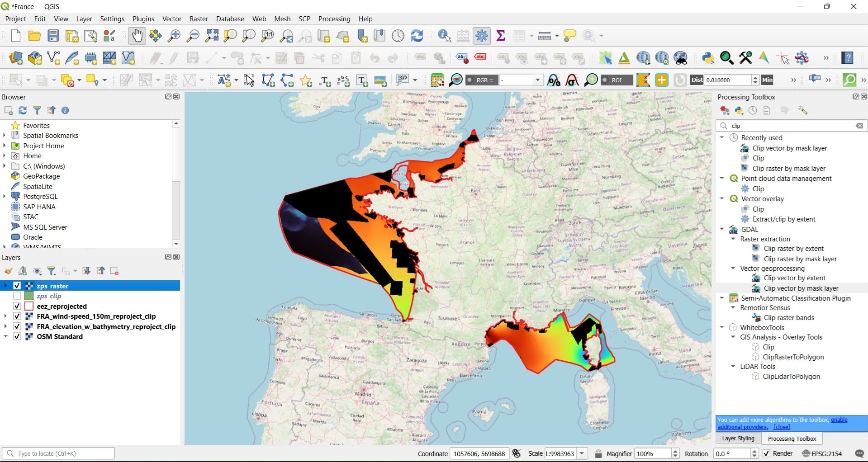Click the temporal controller clock icon

pyautogui.click(x=398, y=36)
